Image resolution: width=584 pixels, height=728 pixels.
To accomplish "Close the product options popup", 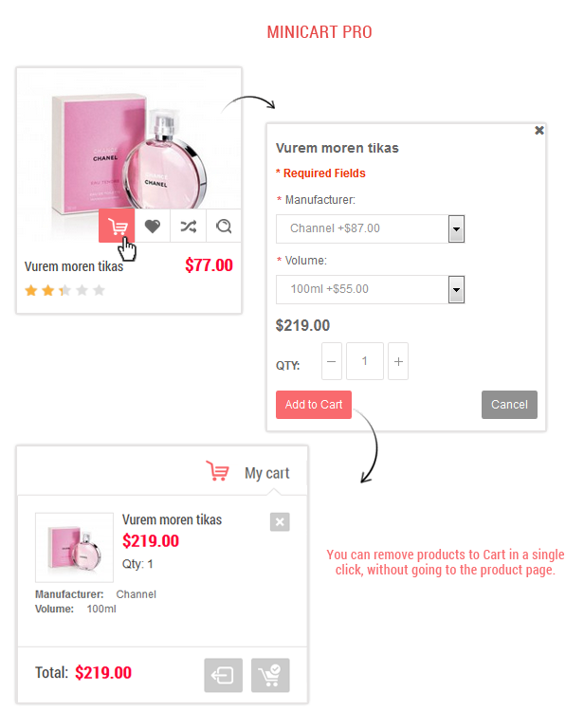I will click(539, 131).
